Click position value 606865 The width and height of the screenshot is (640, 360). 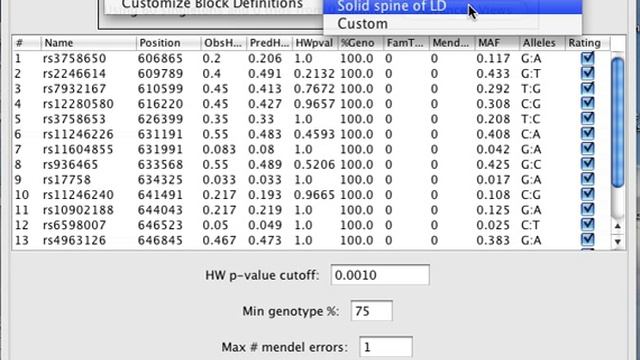pos(160,58)
